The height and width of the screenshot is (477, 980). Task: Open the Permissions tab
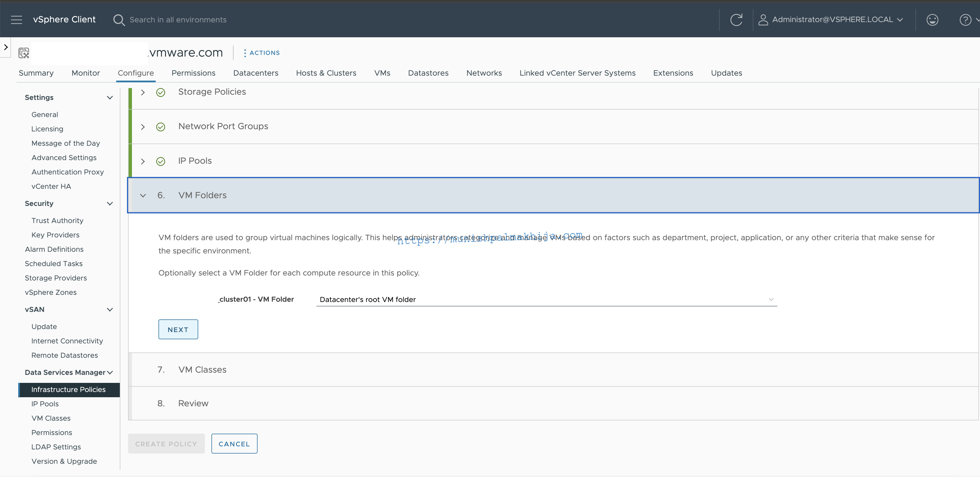coord(193,73)
